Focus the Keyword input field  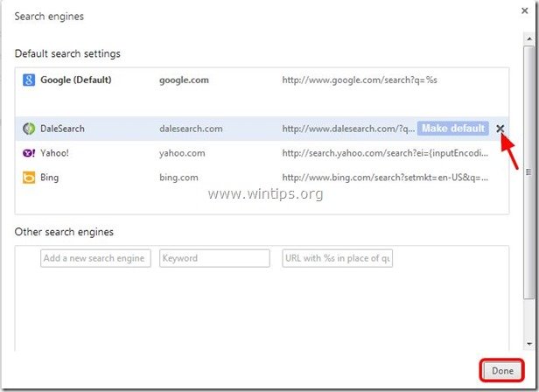tap(214, 258)
